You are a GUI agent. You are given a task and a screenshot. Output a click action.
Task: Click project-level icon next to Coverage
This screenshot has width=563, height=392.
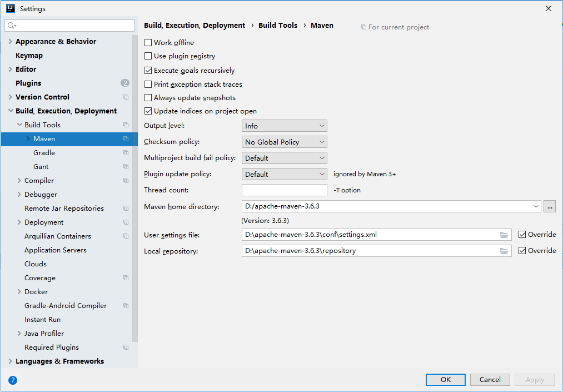(x=126, y=278)
